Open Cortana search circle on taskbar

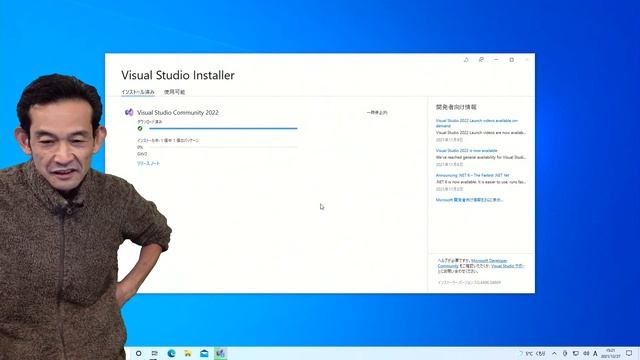[138, 353]
